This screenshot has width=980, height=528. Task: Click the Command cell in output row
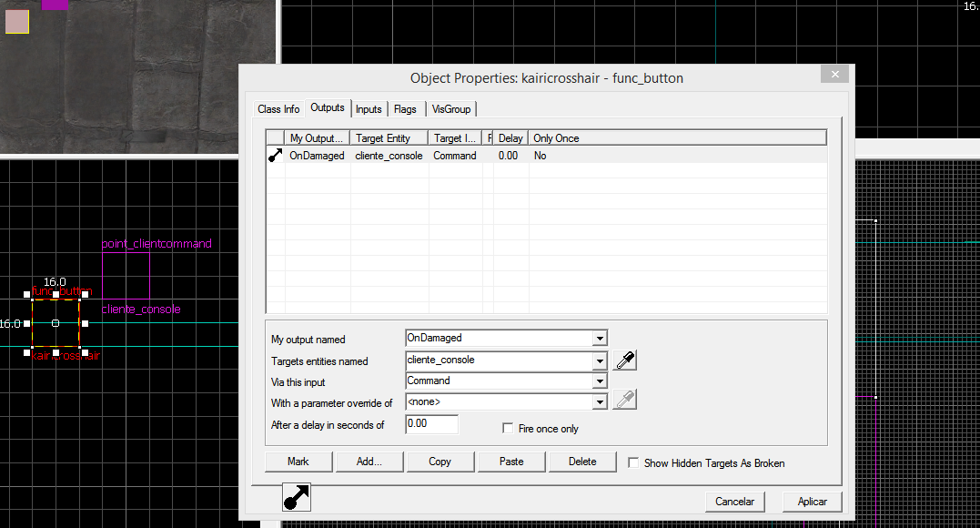coord(454,156)
